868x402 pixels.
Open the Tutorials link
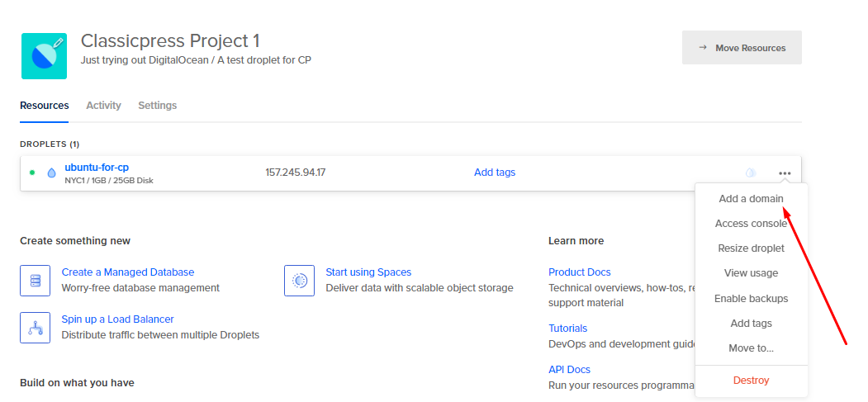pyautogui.click(x=568, y=329)
